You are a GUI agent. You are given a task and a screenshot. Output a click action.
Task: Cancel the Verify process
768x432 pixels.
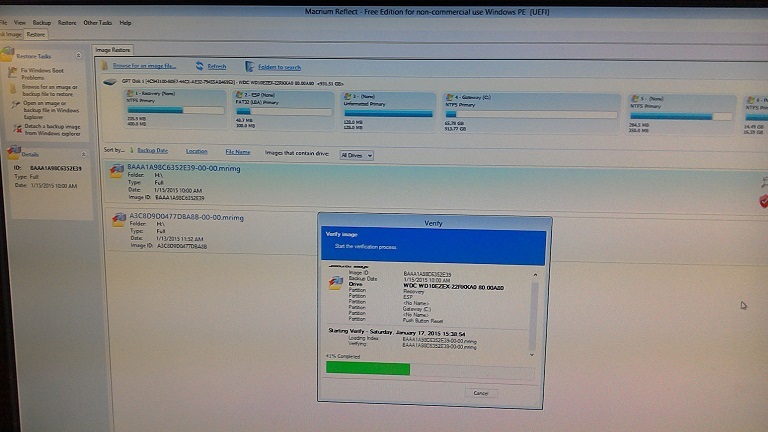480,393
